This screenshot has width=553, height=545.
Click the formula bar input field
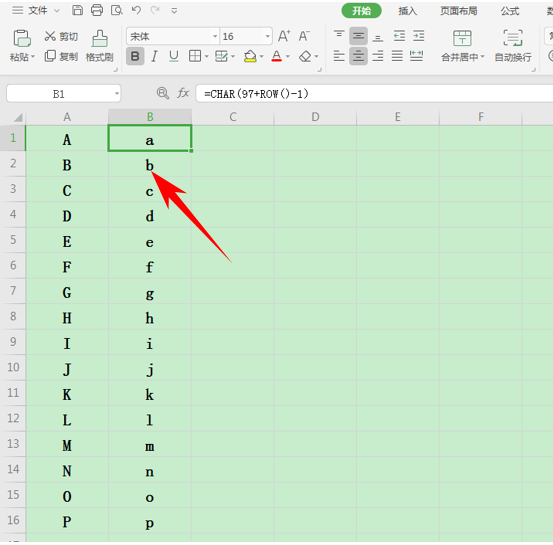point(374,94)
